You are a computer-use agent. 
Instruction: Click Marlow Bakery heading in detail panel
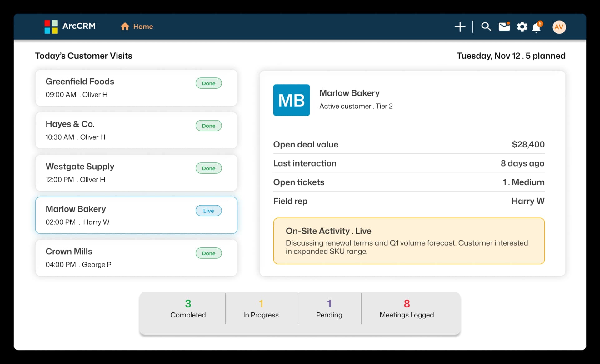pos(349,93)
